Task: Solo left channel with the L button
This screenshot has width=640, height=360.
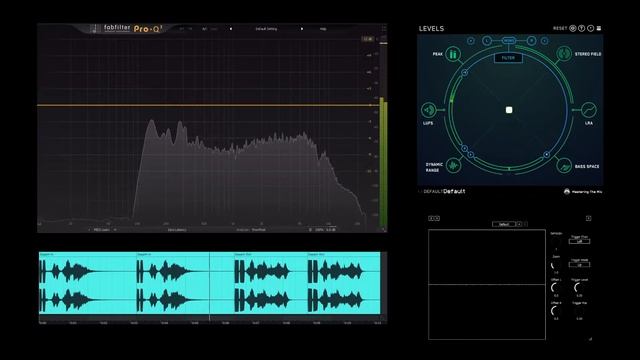Action: click(x=487, y=40)
